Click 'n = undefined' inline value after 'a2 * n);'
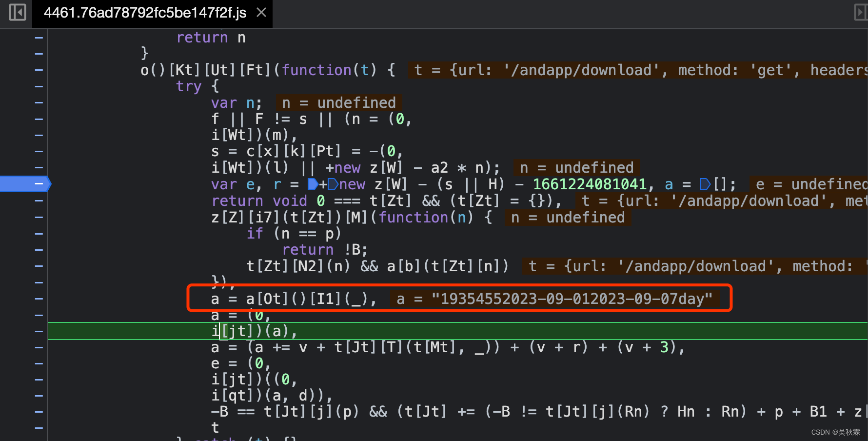Viewport: 868px width, 441px height. tap(577, 168)
